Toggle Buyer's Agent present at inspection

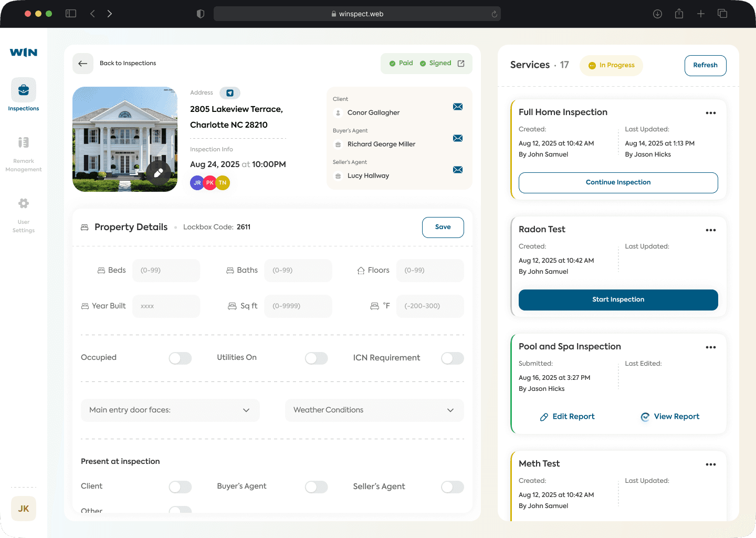point(316,487)
